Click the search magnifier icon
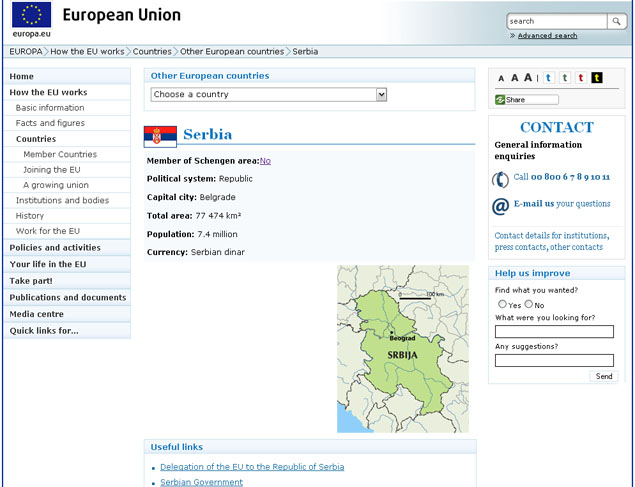The height and width of the screenshot is (487, 635). point(616,21)
